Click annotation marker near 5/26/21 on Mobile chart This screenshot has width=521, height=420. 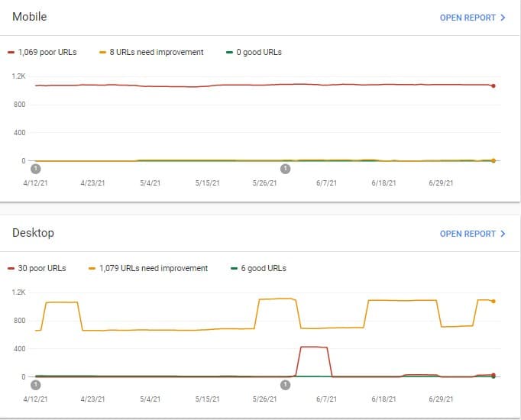pos(286,169)
